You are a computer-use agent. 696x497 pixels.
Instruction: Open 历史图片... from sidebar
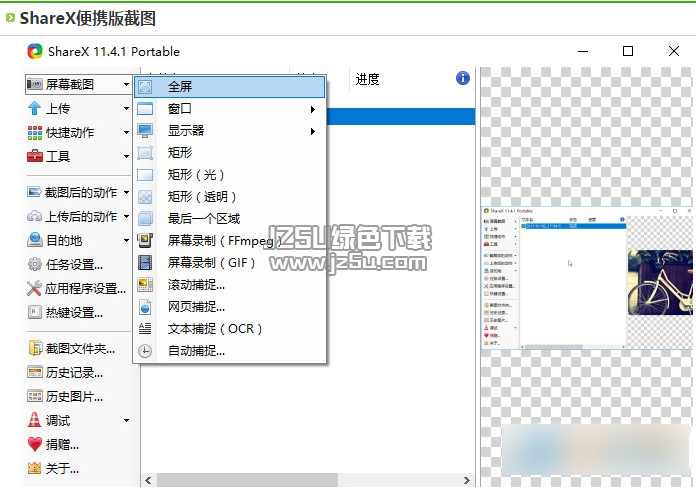[x=74, y=396]
